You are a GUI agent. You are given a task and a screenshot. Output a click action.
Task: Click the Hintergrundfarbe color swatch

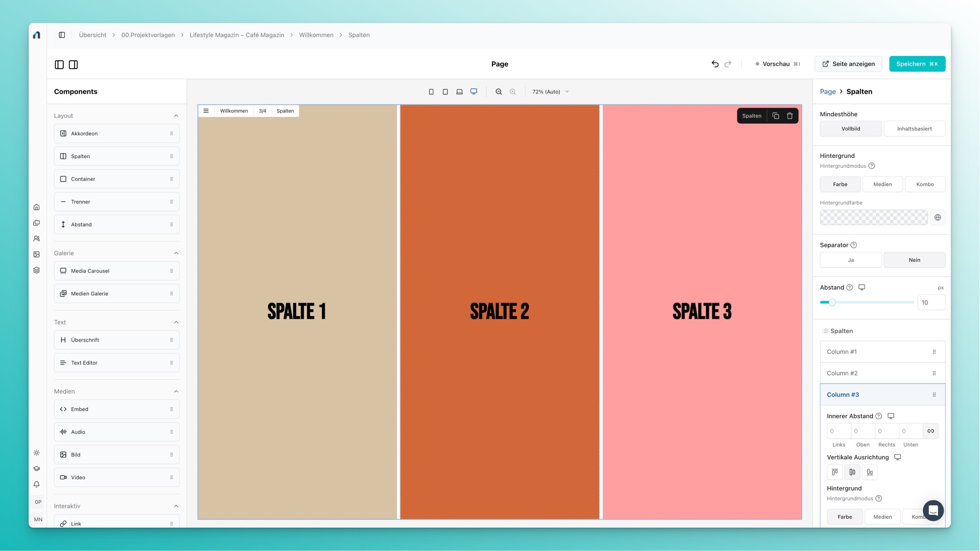click(874, 218)
